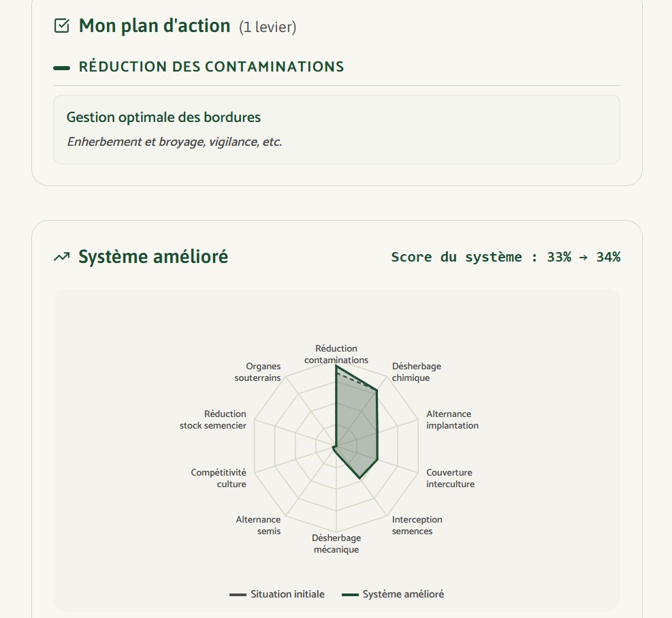Click the Organes souterrains radar axis label

257,372
